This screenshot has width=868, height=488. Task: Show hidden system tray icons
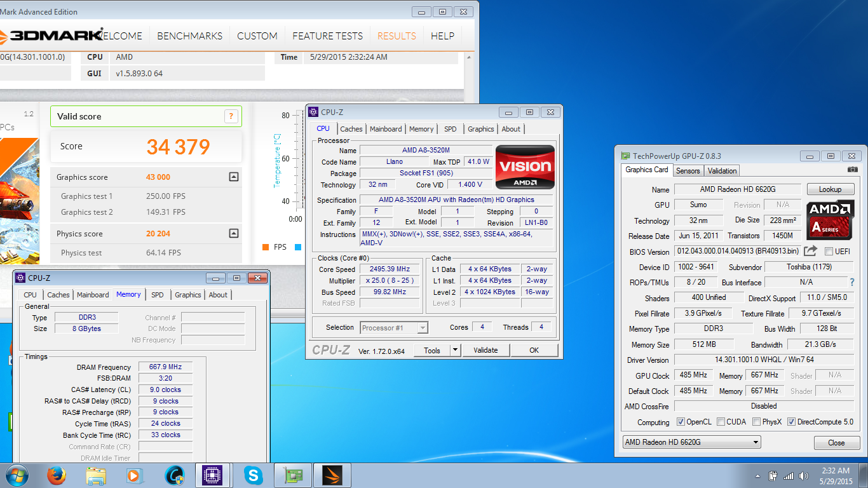(758, 476)
